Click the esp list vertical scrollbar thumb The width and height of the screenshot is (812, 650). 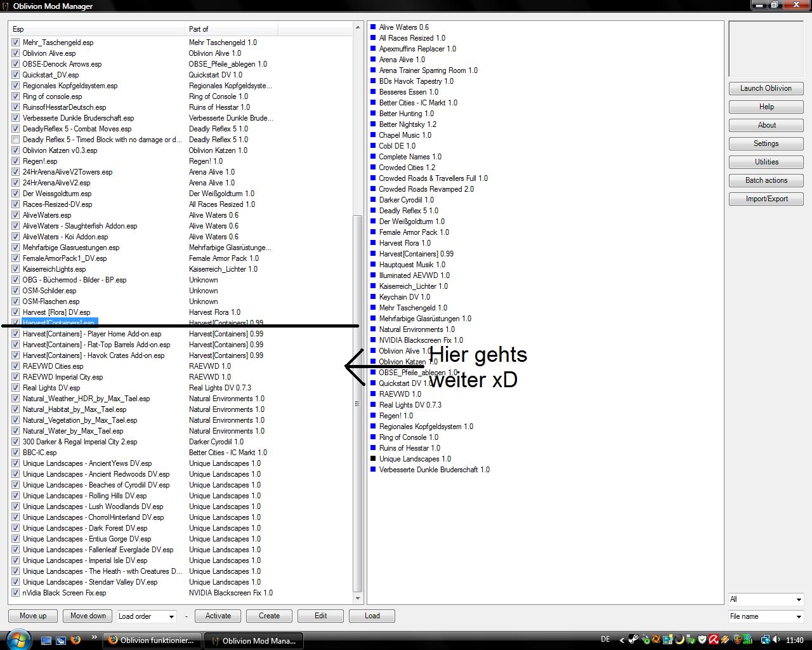357,403
